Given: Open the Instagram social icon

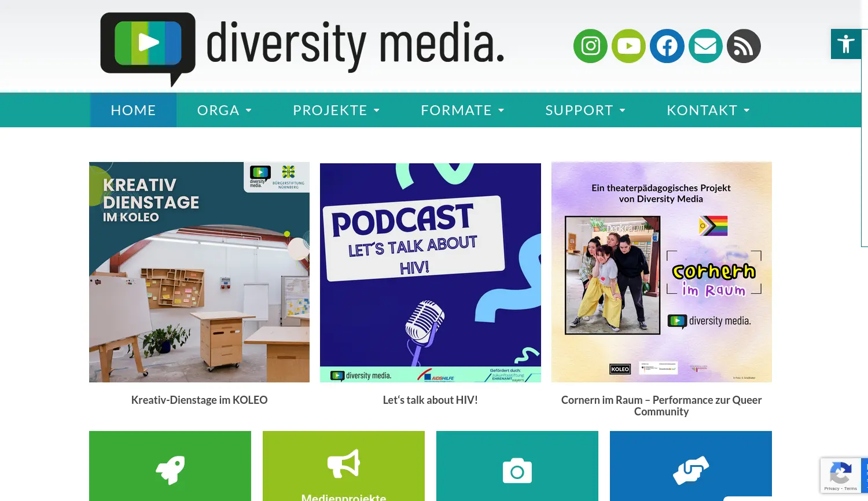Looking at the screenshot, I should (590, 46).
